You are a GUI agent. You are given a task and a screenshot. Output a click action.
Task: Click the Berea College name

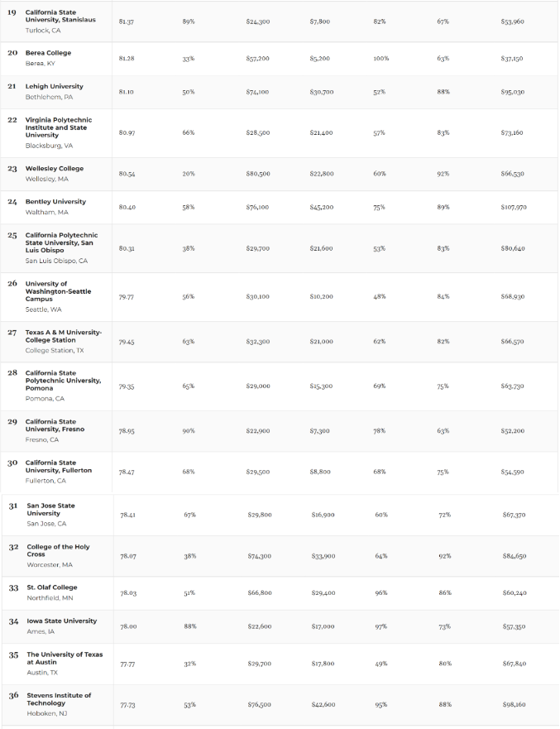48,53
